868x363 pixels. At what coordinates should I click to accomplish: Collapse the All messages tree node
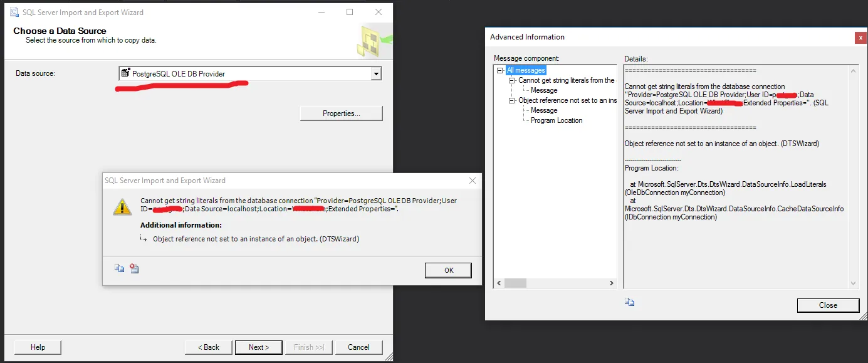[500, 70]
